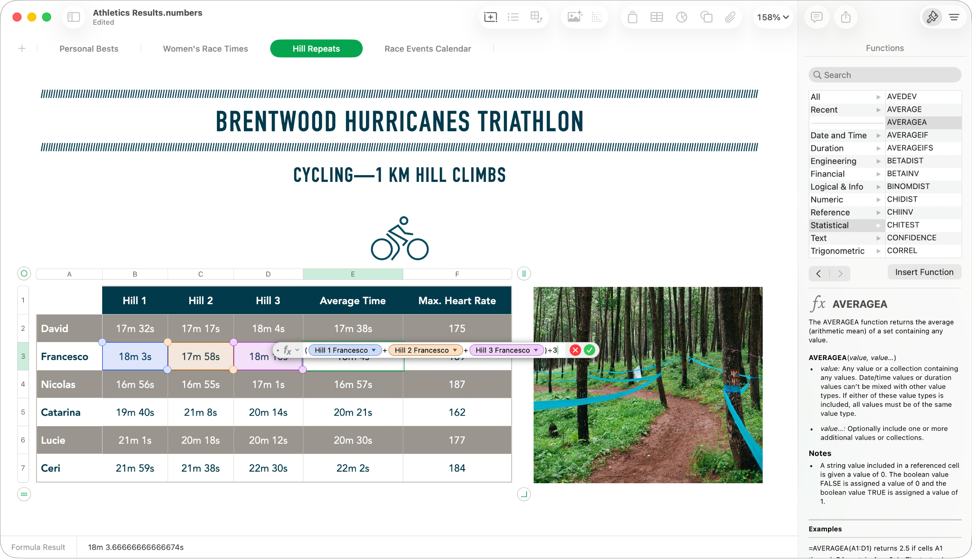Accept formula with green checkmark

589,350
